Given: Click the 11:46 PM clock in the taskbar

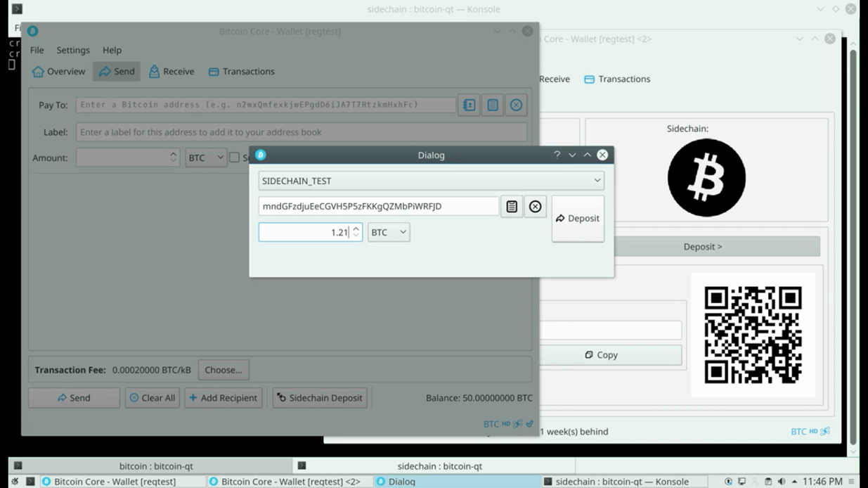Looking at the screenshot, I should [822, 482].
